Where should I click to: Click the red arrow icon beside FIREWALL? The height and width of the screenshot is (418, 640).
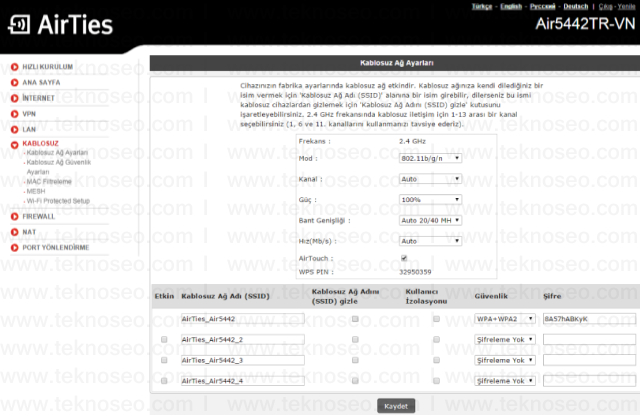[15, 216]
